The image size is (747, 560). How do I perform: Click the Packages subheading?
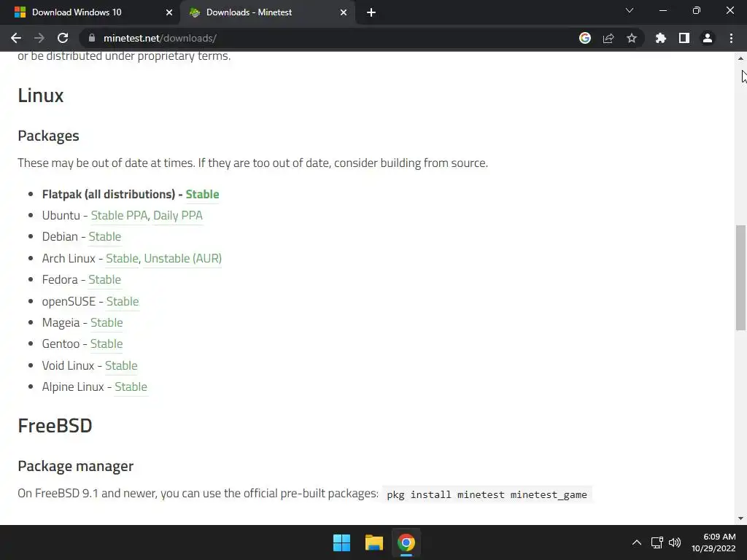49,136
